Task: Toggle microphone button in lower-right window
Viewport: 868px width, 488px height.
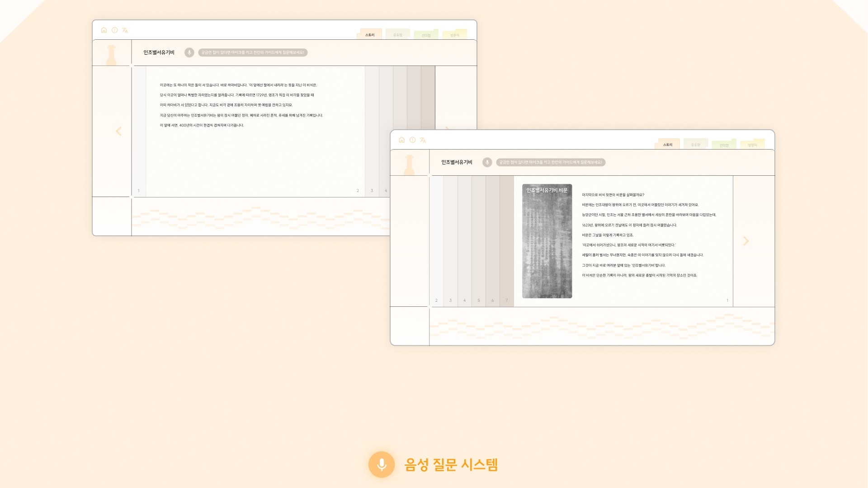Action: point(487,162)
